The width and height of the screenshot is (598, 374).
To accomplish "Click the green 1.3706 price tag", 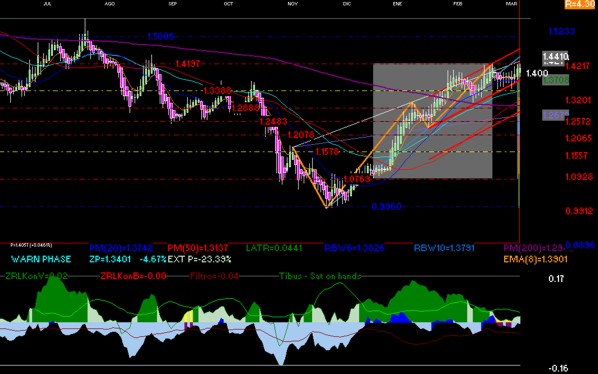I will pyautogui.click(x=555, y=80).
